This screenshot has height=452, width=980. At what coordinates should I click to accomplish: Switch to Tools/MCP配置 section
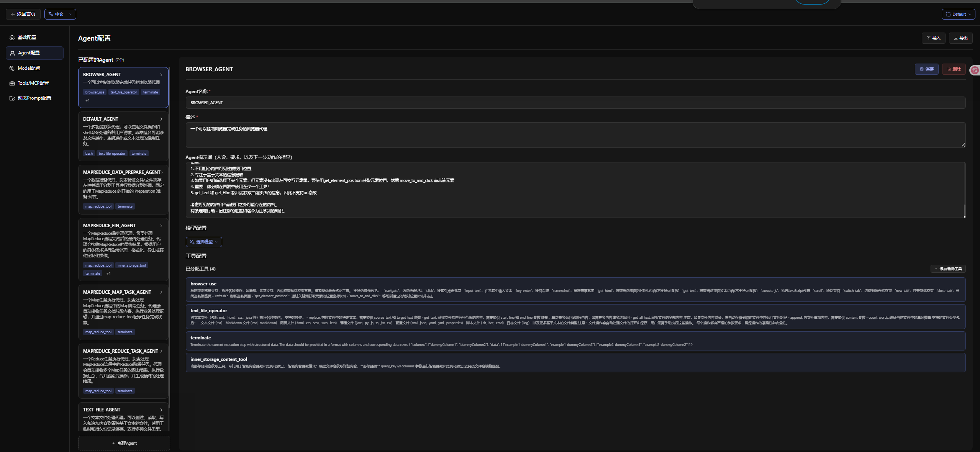point(33,83)
